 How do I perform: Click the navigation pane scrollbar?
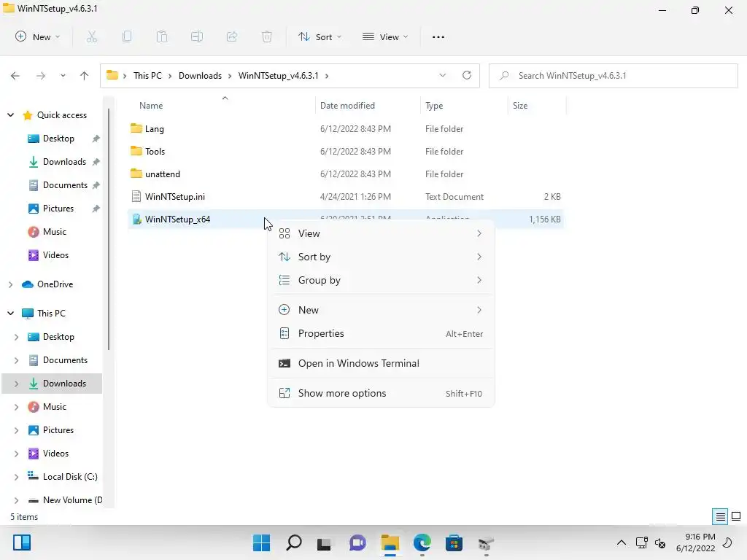click(109, 228)
